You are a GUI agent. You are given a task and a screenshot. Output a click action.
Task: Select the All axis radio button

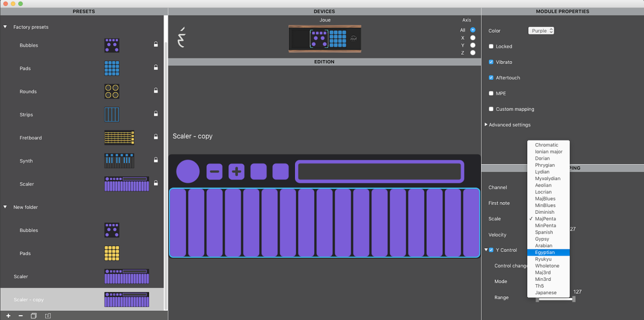point(473,30)
